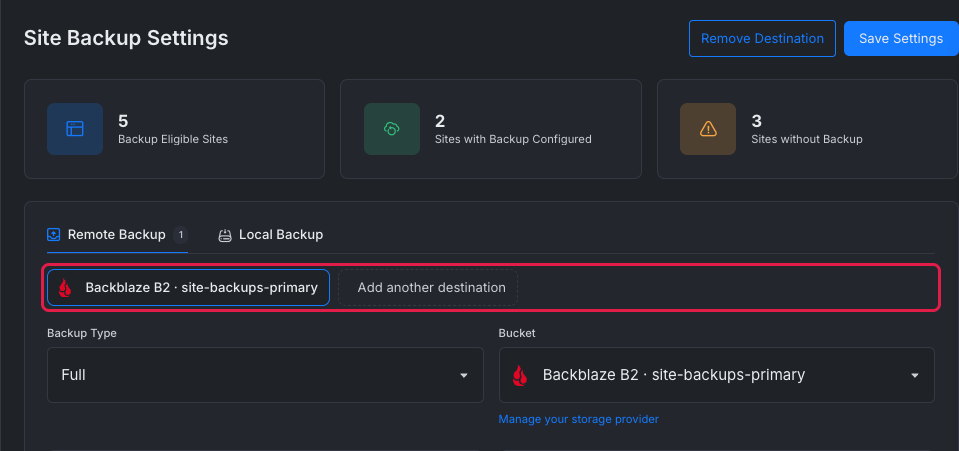Click the Backup Type field label
959x451 pixels.
(82, 334)
